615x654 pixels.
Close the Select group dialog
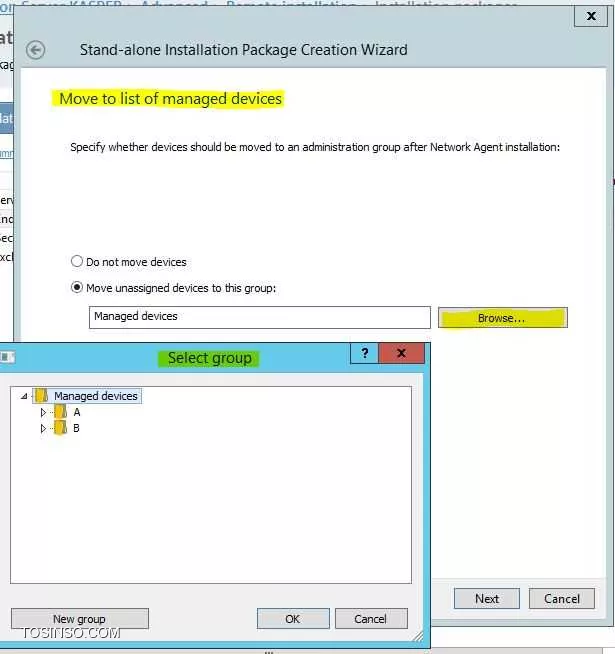pyautogui.click(x=401, y=353)
